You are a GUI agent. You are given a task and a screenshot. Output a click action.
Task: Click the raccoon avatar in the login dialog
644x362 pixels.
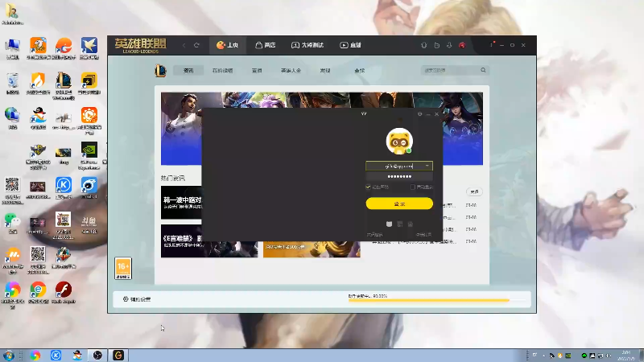(x=399, y=142)
